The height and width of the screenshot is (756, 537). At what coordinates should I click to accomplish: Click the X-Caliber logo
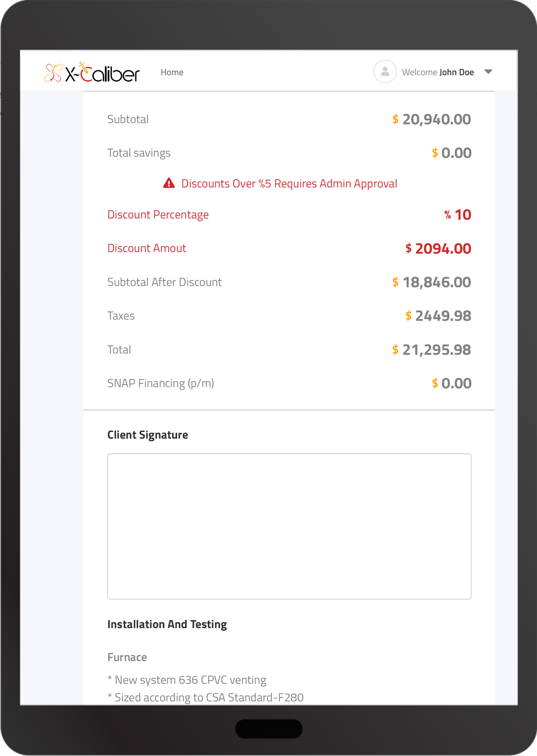tap(92, 72)
